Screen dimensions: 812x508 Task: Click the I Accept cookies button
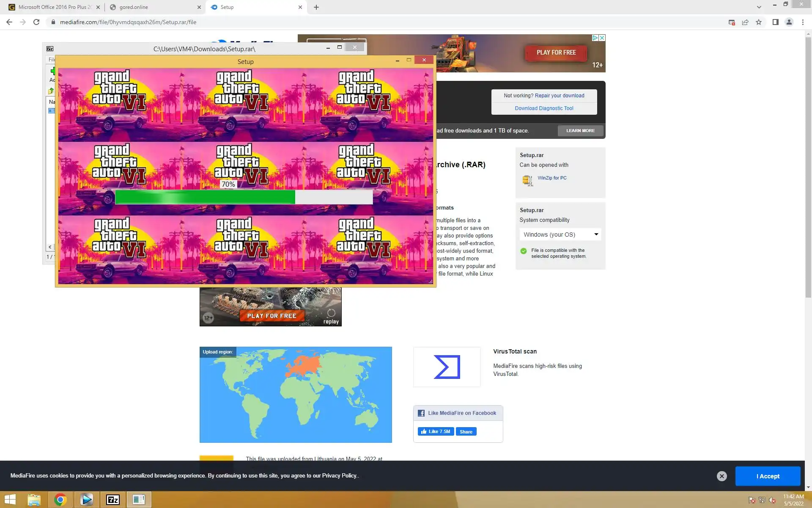pyautogui.click(x=768, y=476)
